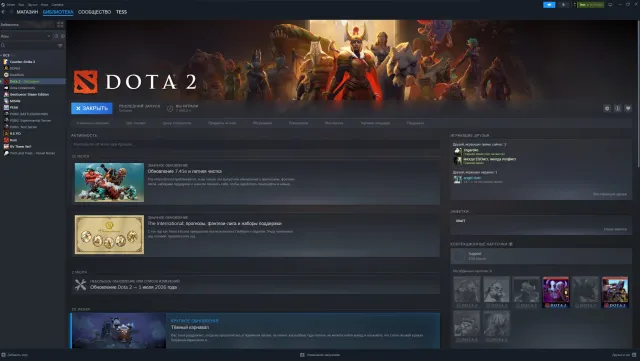The image size is (640, 361).
Task: Open the store page tab
Action: click(93, 123)
